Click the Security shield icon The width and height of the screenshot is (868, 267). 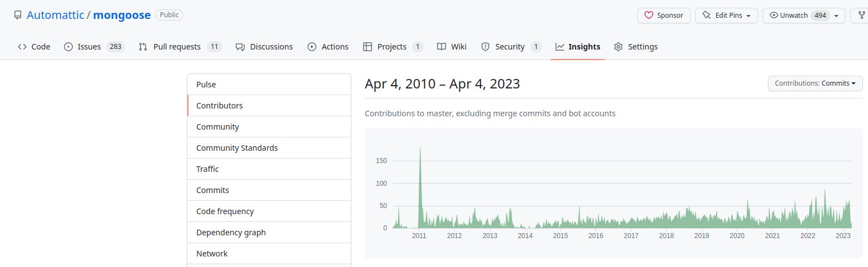pyautogui.click(x=485, y=47)
